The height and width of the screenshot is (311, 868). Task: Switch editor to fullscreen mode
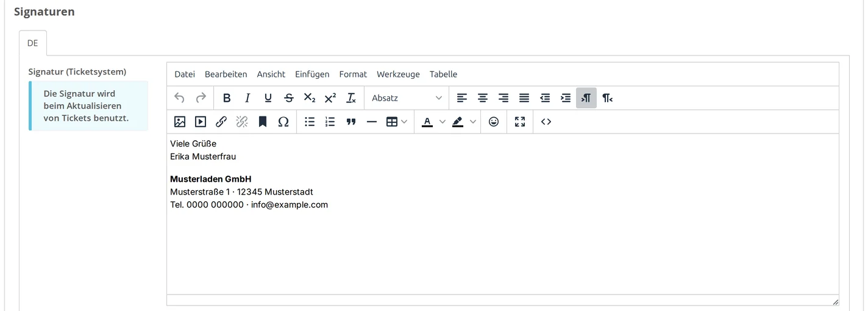(x=520, y=121)
